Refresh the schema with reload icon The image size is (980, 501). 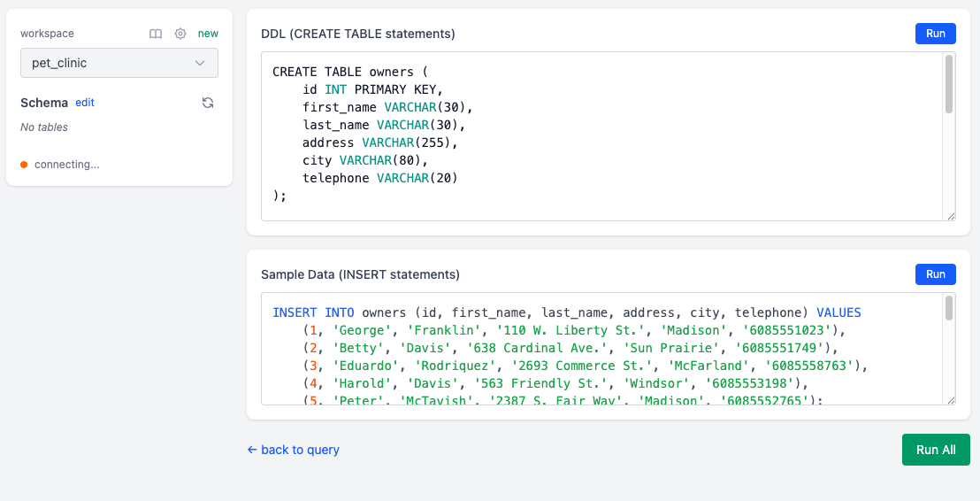(208, 103)
